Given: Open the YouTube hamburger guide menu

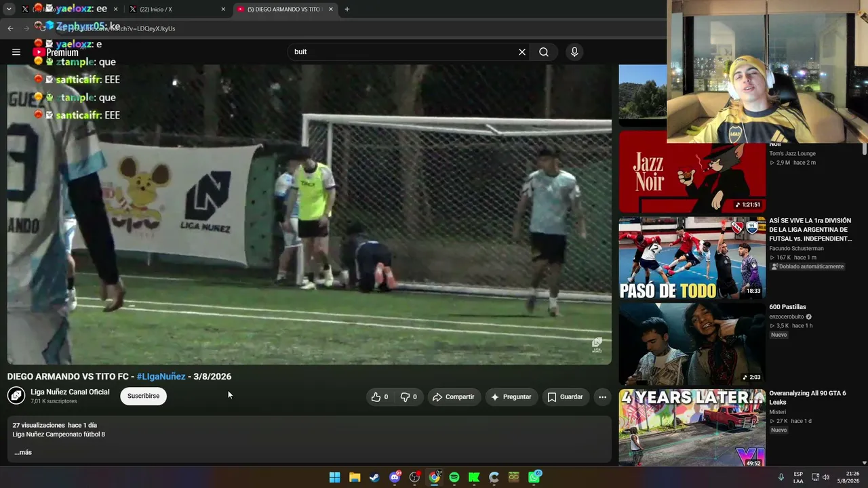Looking at the screenshot, I should click(x=16, y=52).
